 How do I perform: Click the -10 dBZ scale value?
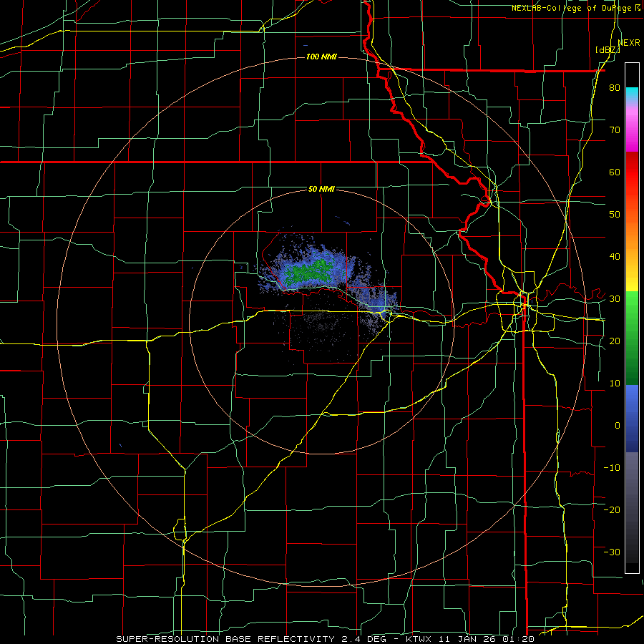pos(612,467)
